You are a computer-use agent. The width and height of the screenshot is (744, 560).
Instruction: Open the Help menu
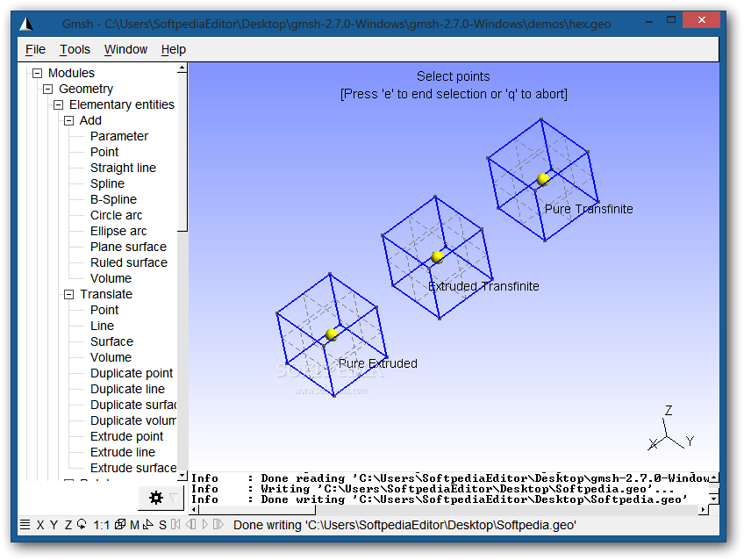pos(173,49)
